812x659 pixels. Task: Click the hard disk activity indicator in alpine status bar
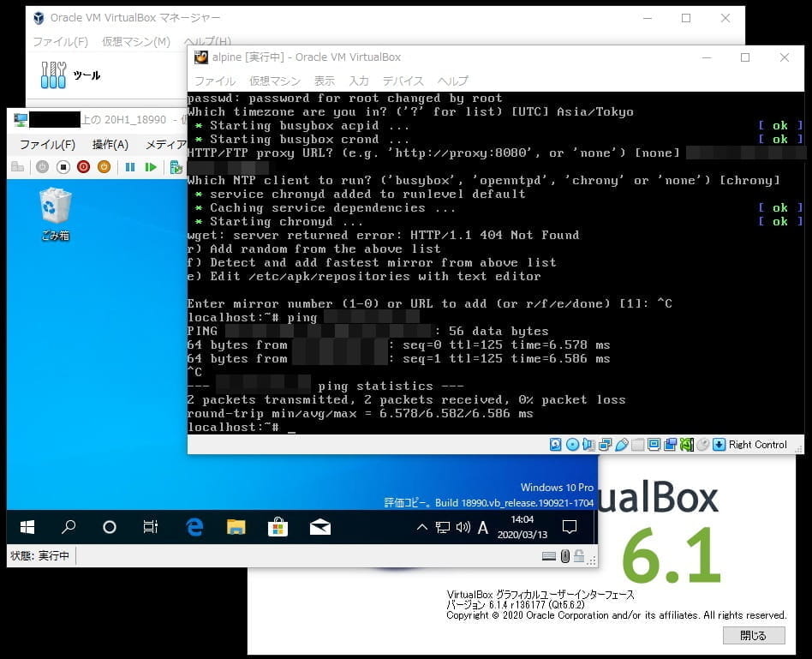click(x=555, y=445)
